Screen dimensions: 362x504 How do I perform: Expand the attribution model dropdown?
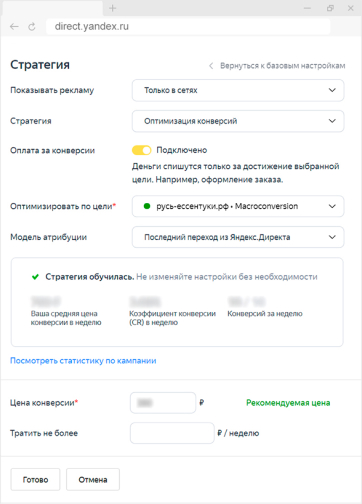point(238,237)
